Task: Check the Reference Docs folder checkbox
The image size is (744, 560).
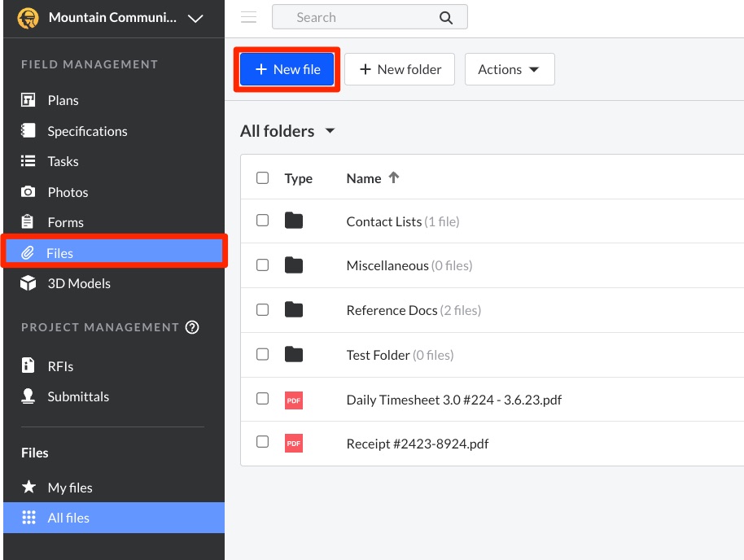Action: click(262, 309)
